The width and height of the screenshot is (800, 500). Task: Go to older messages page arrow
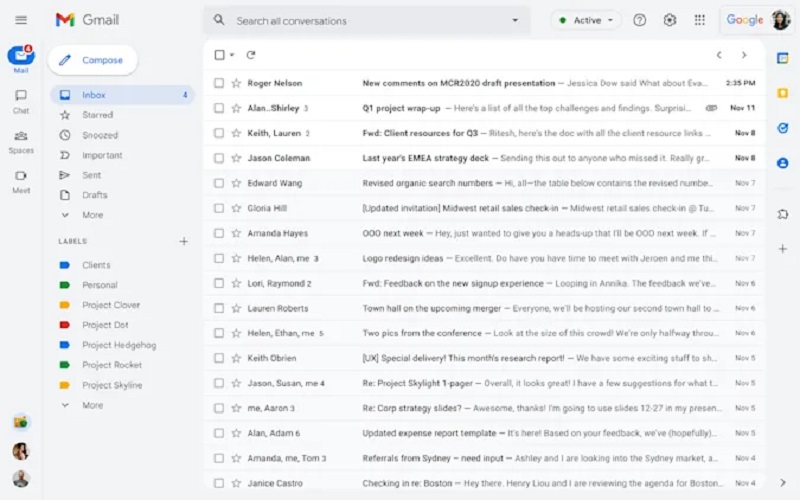pyautogui.click(x=744, y=55)
